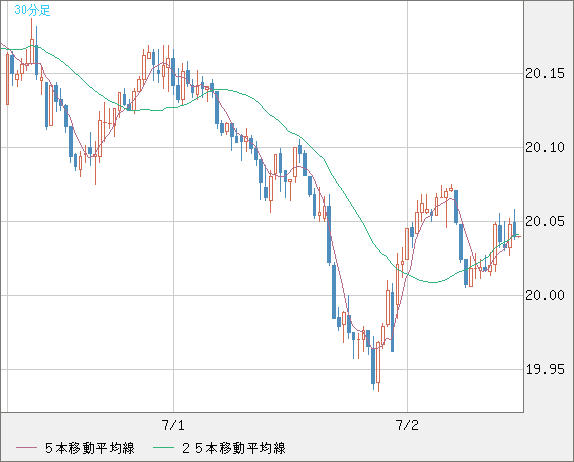Select the 20.05 price axis label

(545, 221)
